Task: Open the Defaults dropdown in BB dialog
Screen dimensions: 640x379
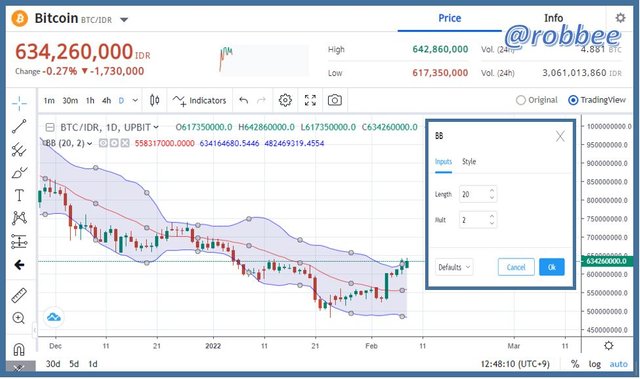Action: [454, 267]
